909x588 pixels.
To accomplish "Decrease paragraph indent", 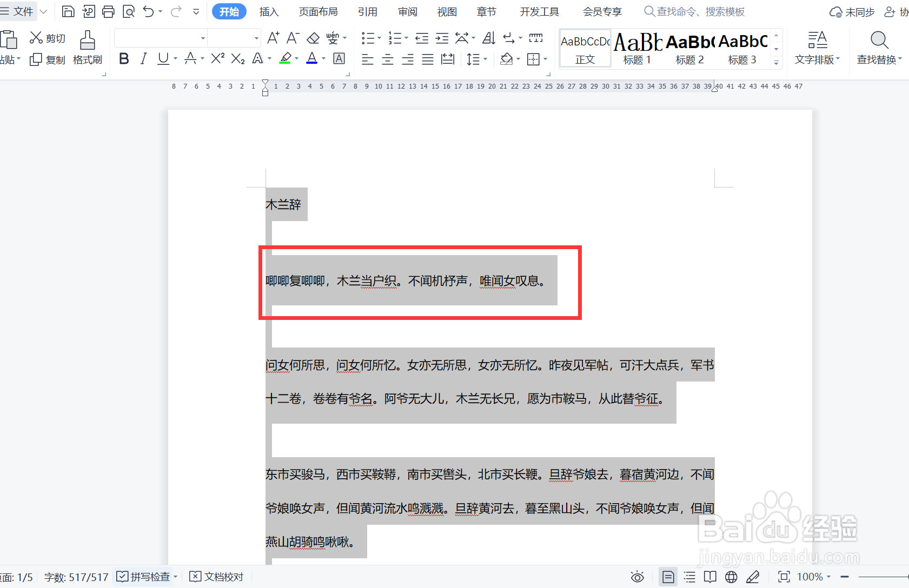I will point(422,38).
